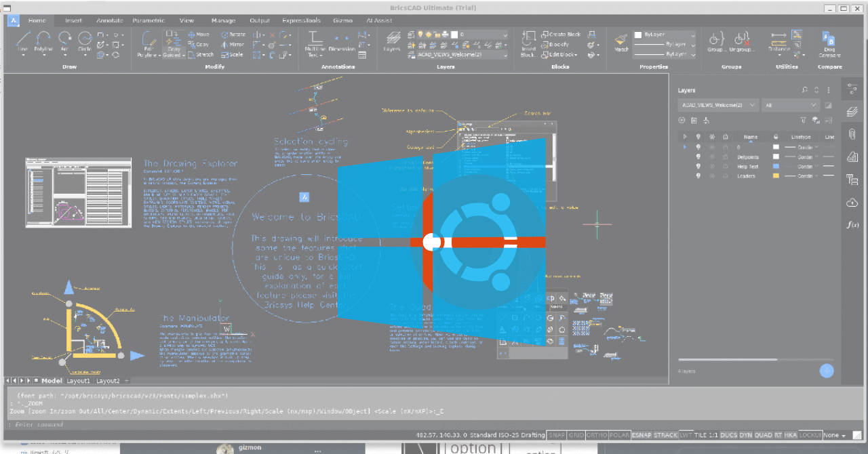The image size is (868, 454).
Task: Expand the Linetype dropdown for the Help Text layer
Action: point(816,166)
